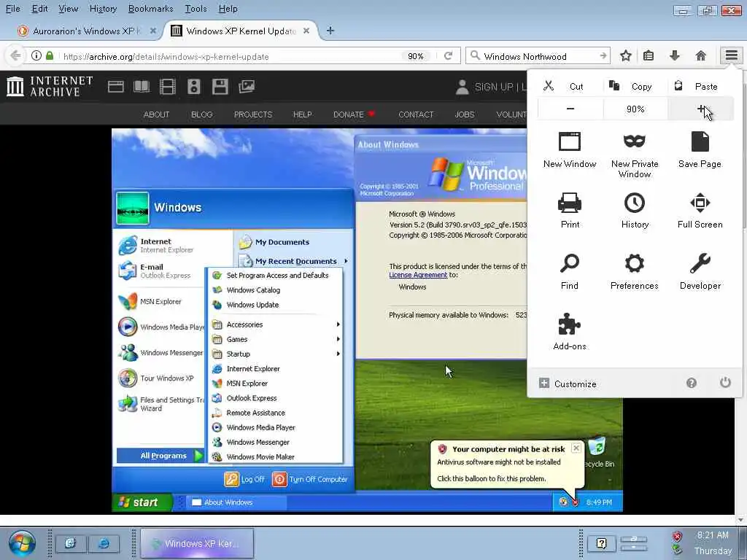Viewport: 747px width, 560px height.
Task: Submit search with the arrow in search box
Action: tap(603, 55)
